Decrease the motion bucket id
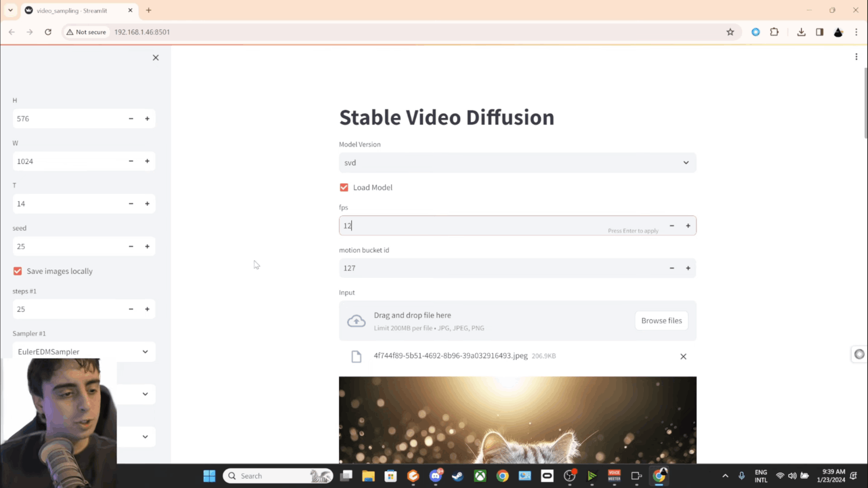This screenshot has height=488, width=868. click(672, 268)
